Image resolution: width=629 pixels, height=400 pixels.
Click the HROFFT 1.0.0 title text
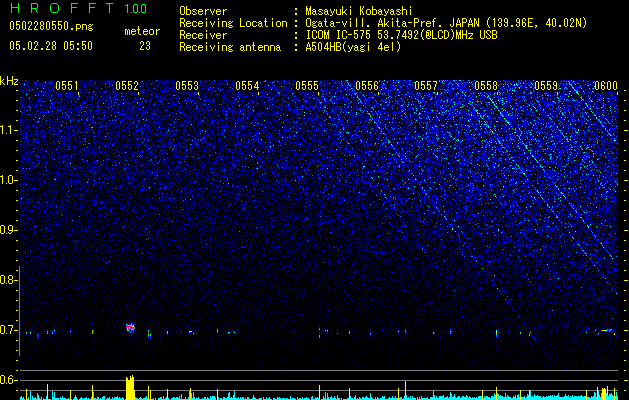click(x=78, y=8)
